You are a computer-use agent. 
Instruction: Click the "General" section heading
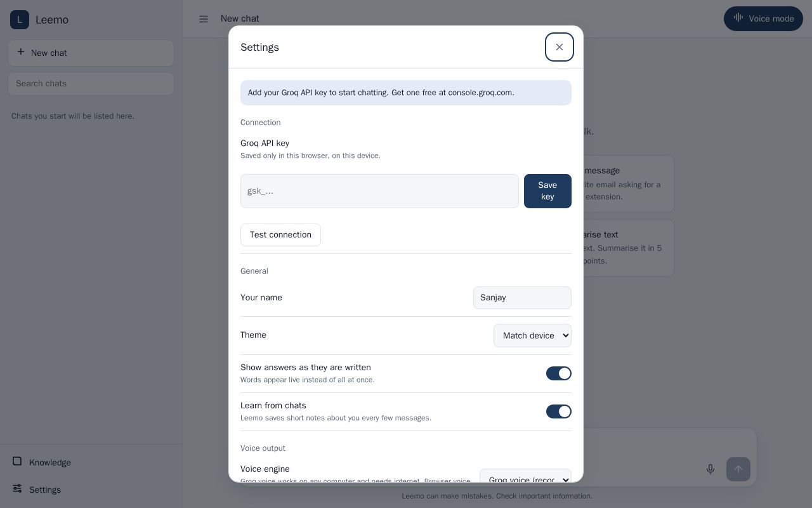coord(254,271)
